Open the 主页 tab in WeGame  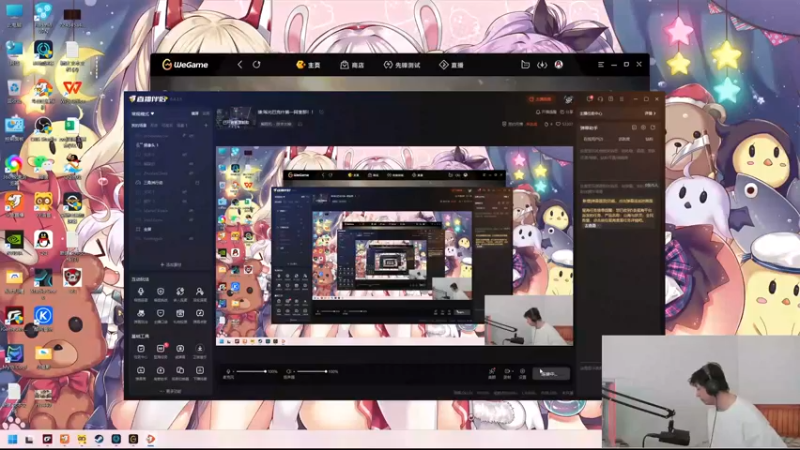tap(308, 65)
